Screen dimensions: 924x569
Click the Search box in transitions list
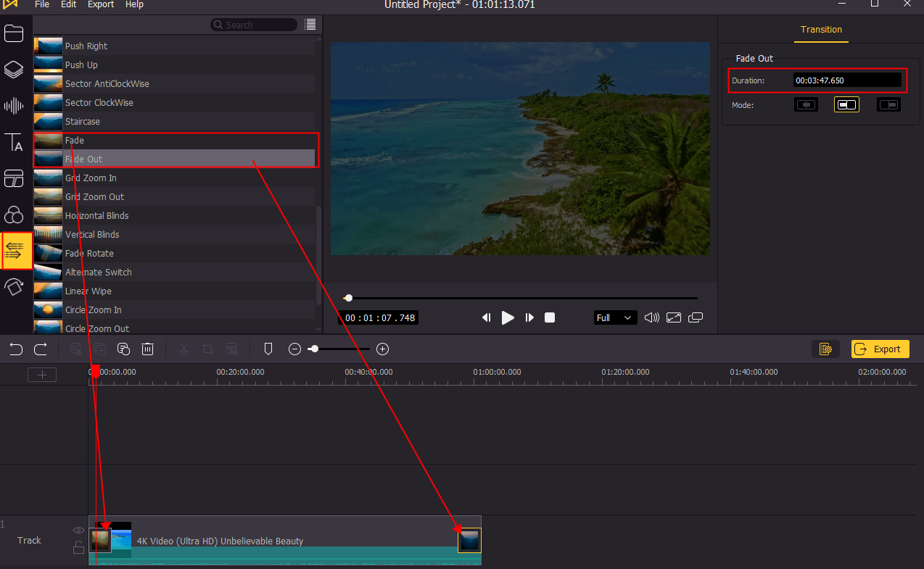tap(254, 24)
